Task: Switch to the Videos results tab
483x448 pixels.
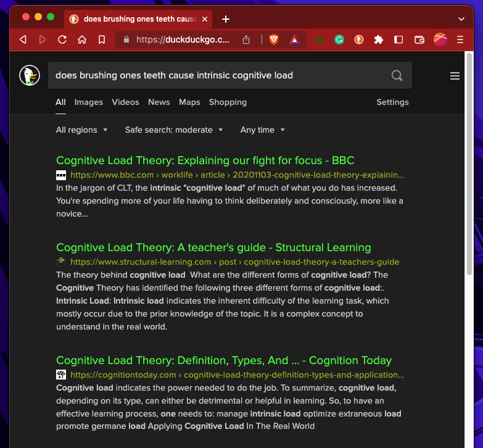Action: pos(125,102)
